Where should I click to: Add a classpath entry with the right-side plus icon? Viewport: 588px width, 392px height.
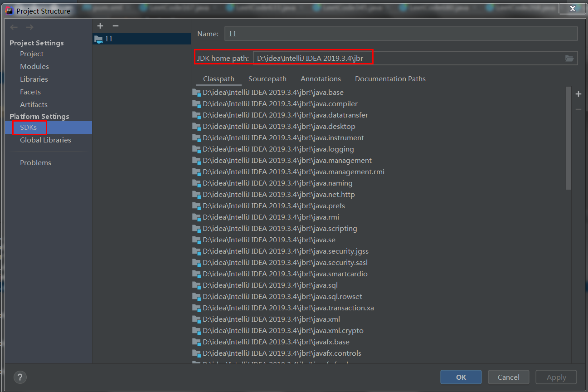tap(578, 94)
